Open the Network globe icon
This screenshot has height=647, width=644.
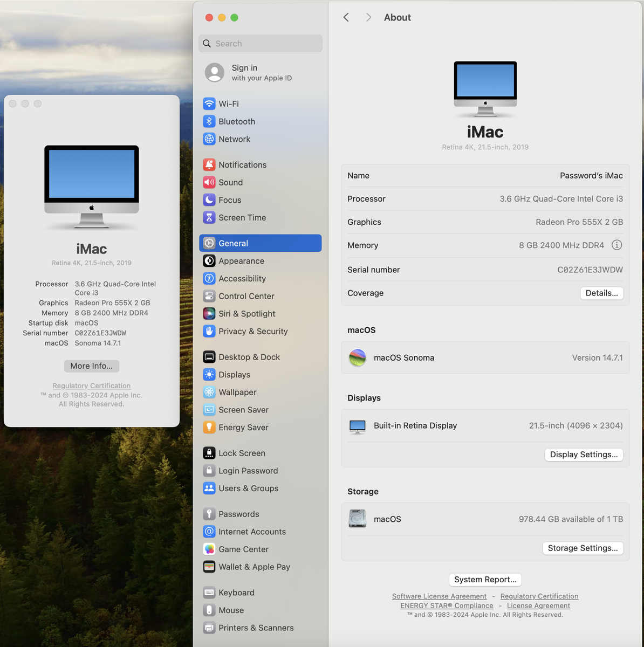209,139
